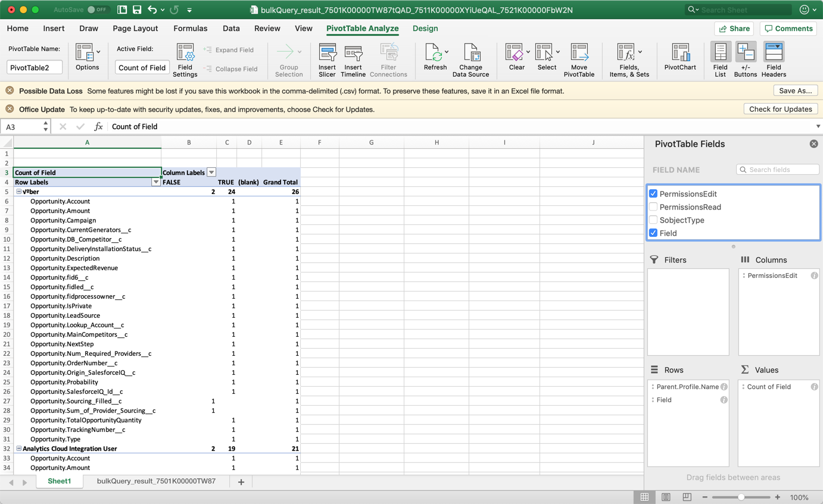This screenshot has width=823, height=504.
Task: Click the Refresh icon in the ribbon
Action: pos(435,57)
